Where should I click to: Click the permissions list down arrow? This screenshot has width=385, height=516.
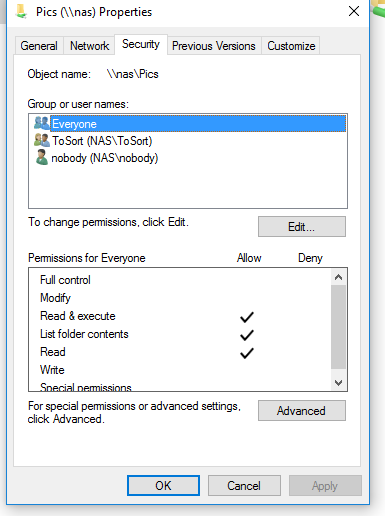(x=339, y=382)
